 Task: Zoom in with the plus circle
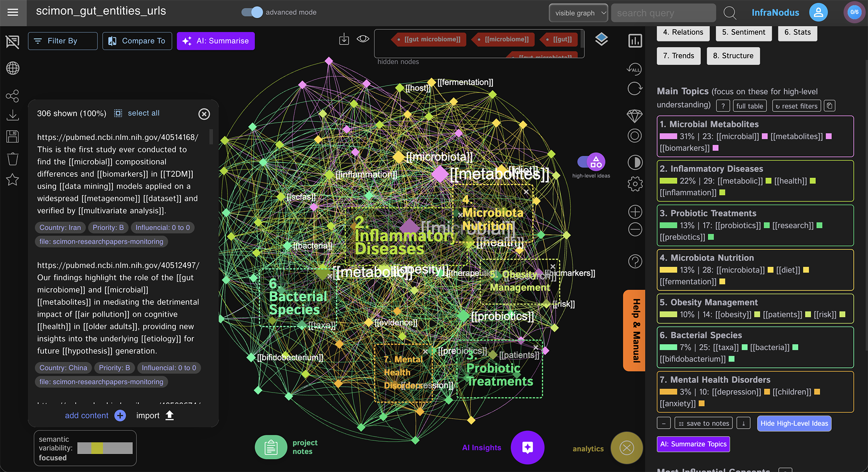(x=635, y=212)
